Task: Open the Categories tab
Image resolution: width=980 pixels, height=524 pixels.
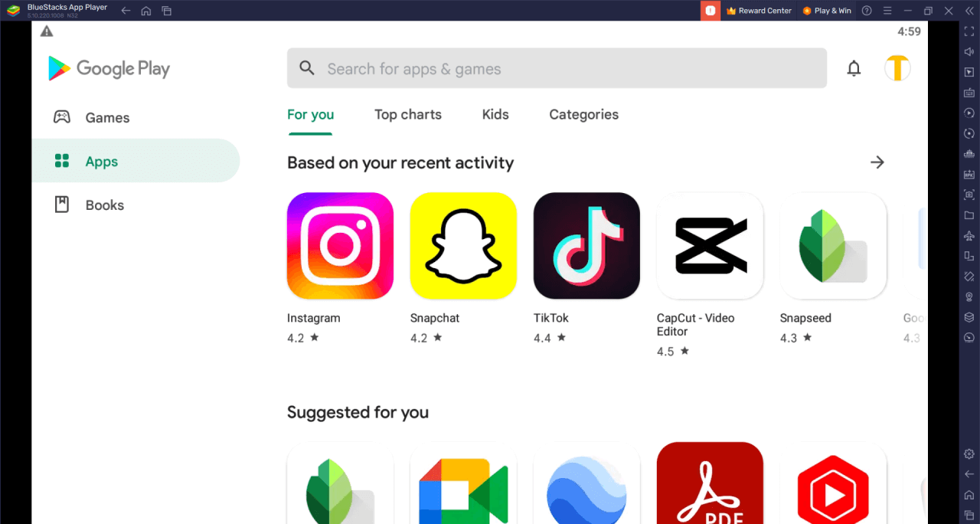Action: [584, 115]
